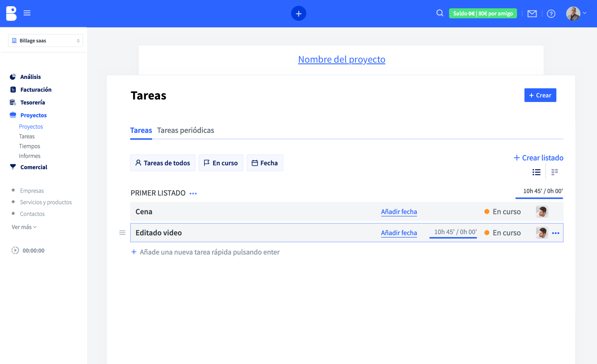The width and height of the screenshot is (597, 364).
Task: Click the Crear button
Action: [540, 95]
